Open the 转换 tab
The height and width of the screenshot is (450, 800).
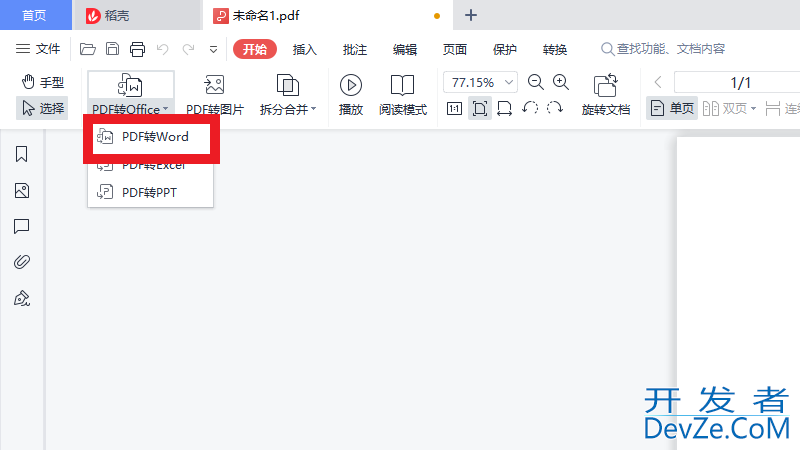coord(555,49)
